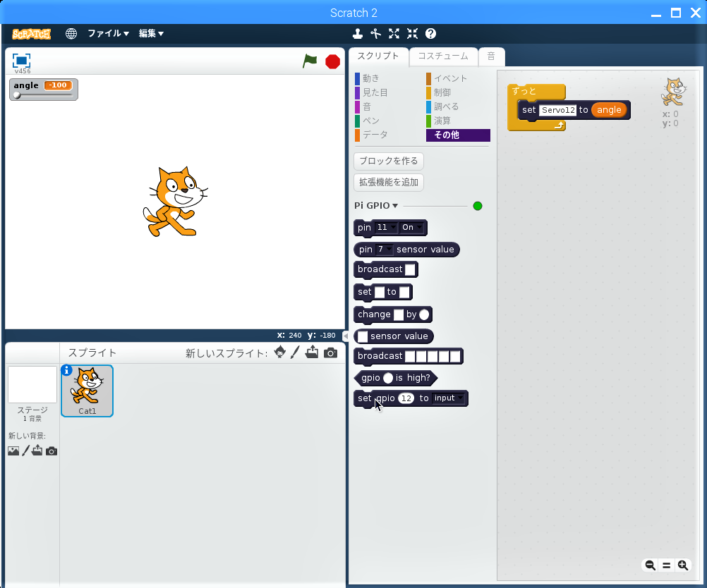Switch to the コスチューム tab
707x588 pixels.
[443, 56]
